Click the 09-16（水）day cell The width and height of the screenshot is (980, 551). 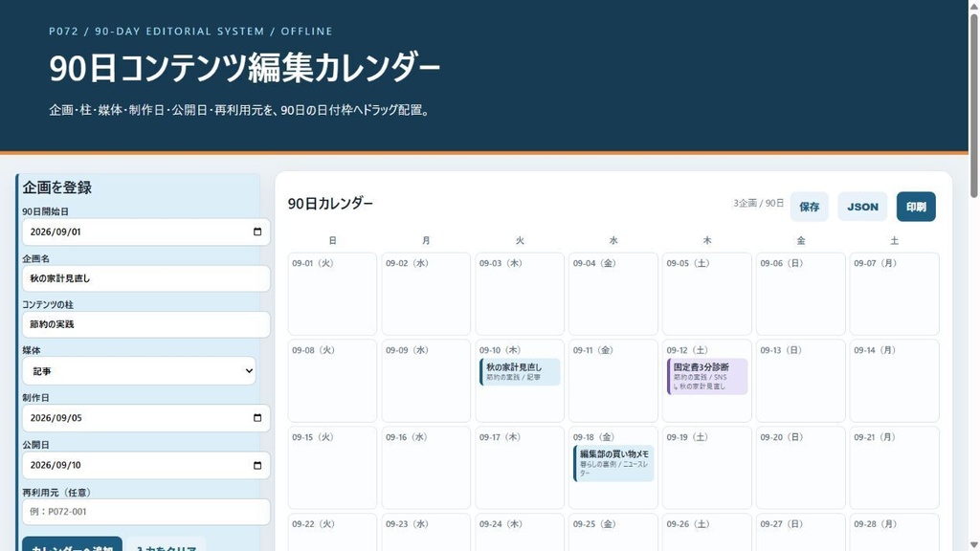point(426,467)
